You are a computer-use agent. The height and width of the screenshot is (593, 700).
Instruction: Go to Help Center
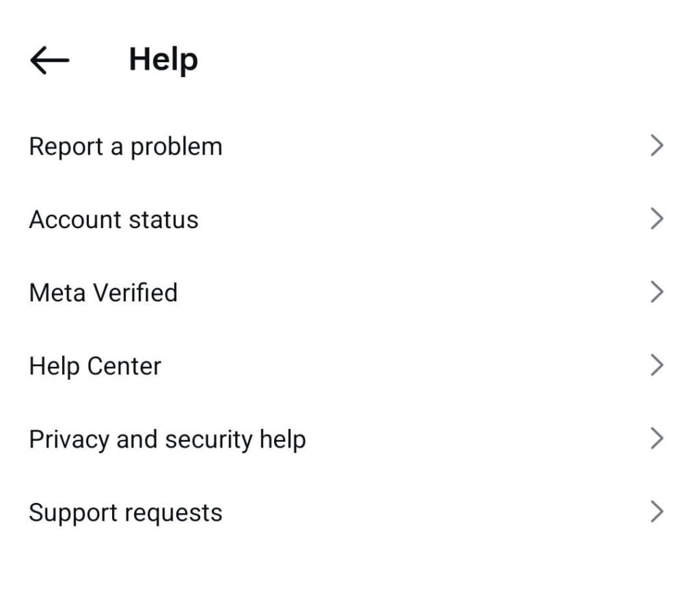point(95,366)
